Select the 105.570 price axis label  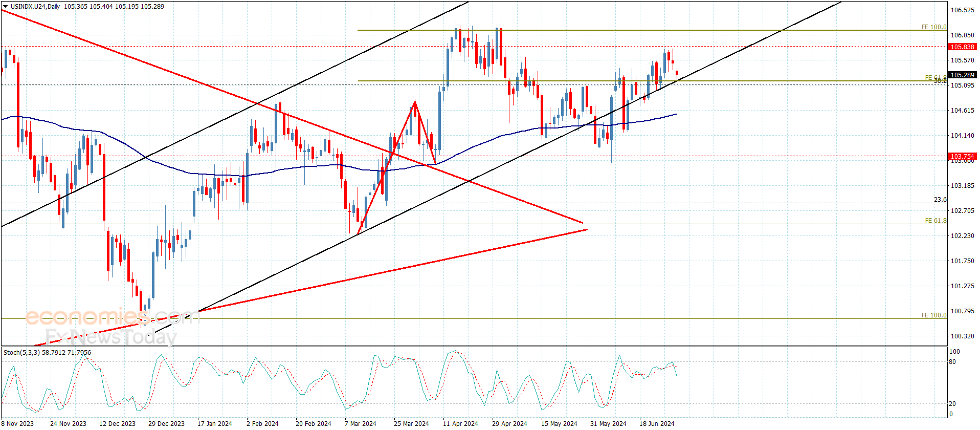(x=962, y=60)
